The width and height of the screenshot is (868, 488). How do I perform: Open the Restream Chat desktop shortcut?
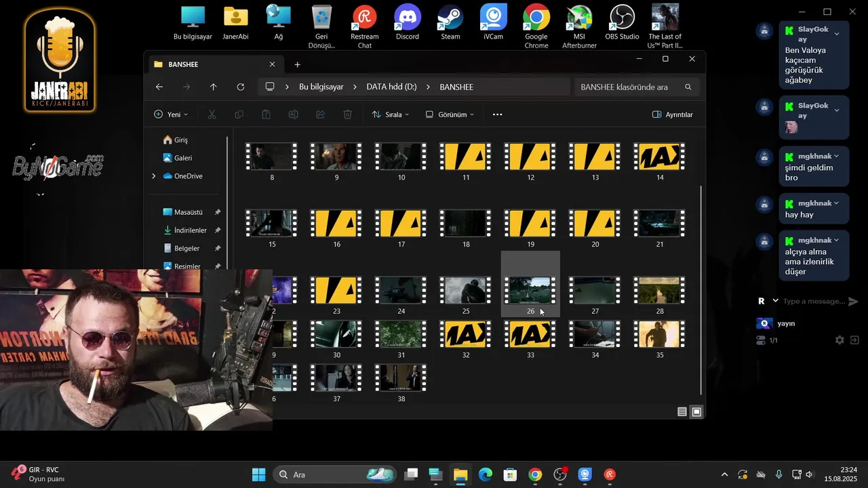[365, 26]
